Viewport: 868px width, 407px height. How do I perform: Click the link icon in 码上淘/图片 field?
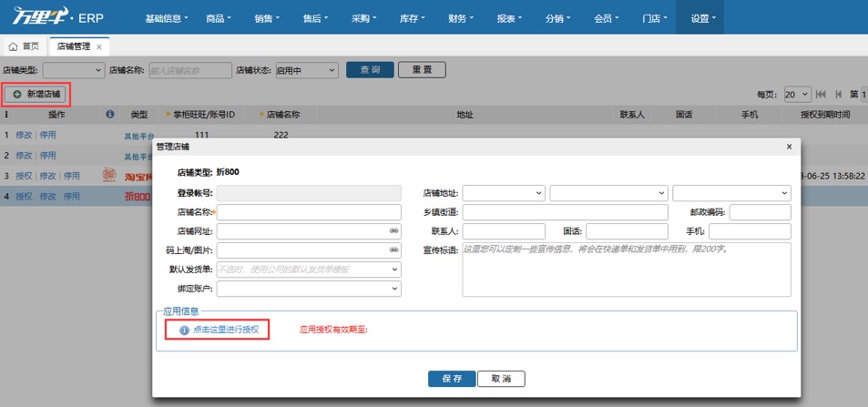pyautogui.click(x=393, y=250)
